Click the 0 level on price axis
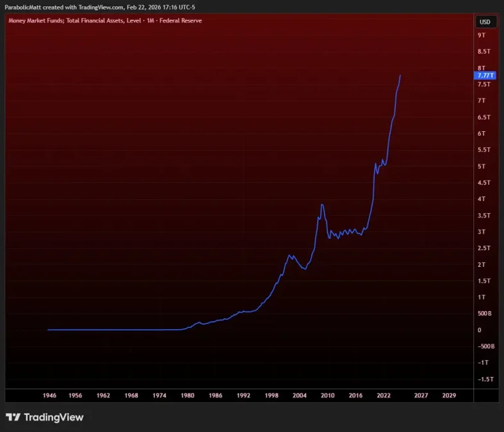This screenshot has width=504, height=432. pyautogui.click(x=480, y=330)
